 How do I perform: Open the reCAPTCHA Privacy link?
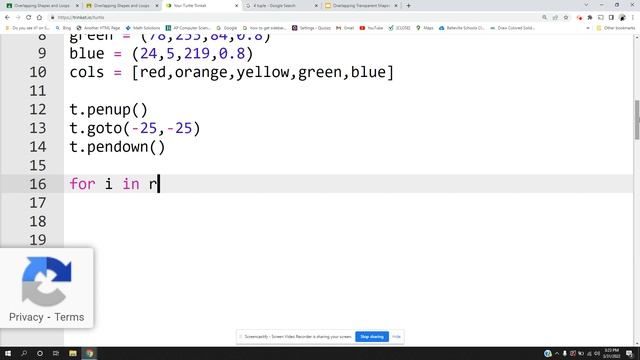(x=26, y=317)
